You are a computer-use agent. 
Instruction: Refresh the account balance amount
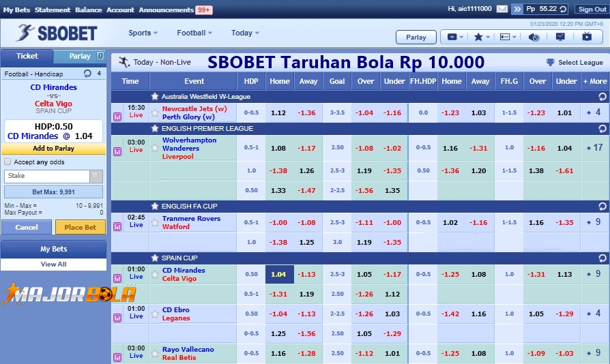[566, 10]
